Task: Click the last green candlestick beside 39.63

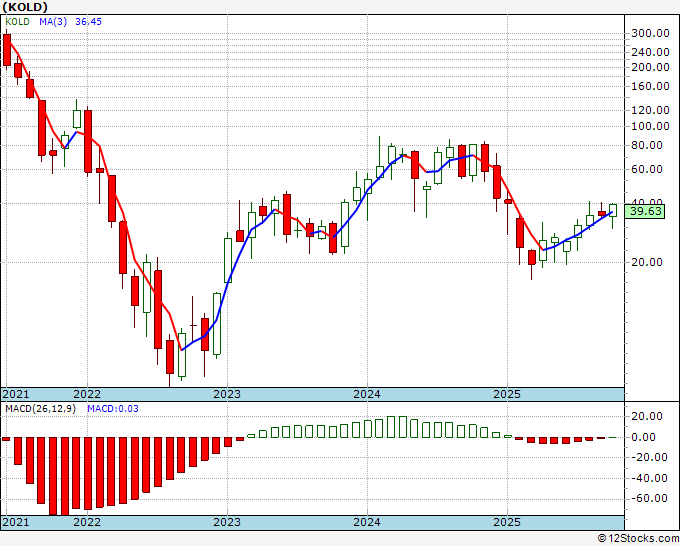Action: [613, 210]
